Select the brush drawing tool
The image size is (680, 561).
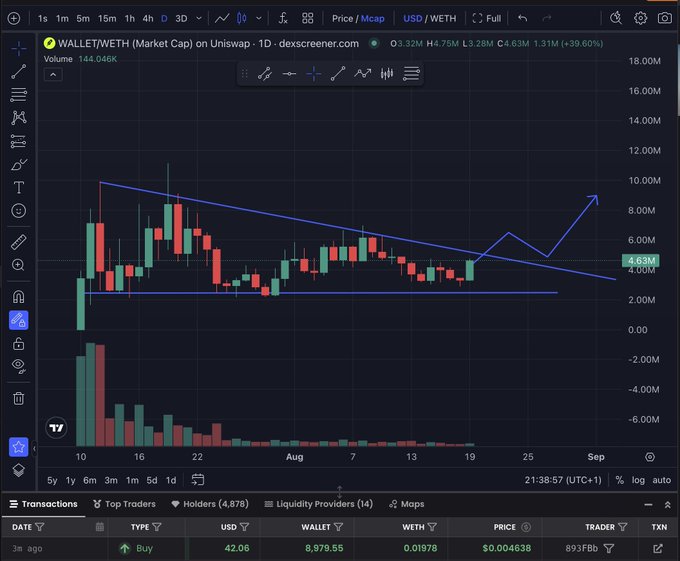19,164
